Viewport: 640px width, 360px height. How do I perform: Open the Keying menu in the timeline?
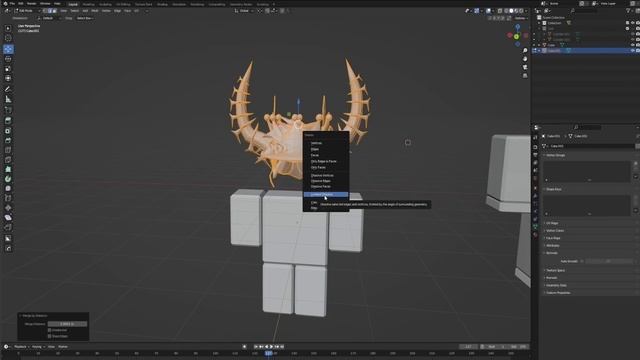[37, 347]
